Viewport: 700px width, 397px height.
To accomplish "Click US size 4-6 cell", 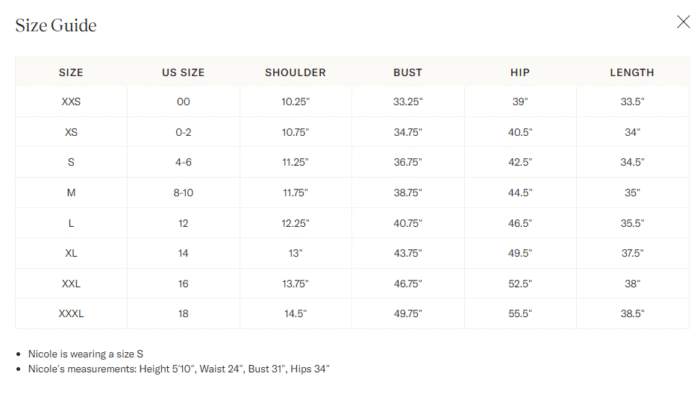I will click(x=183, y=162).
